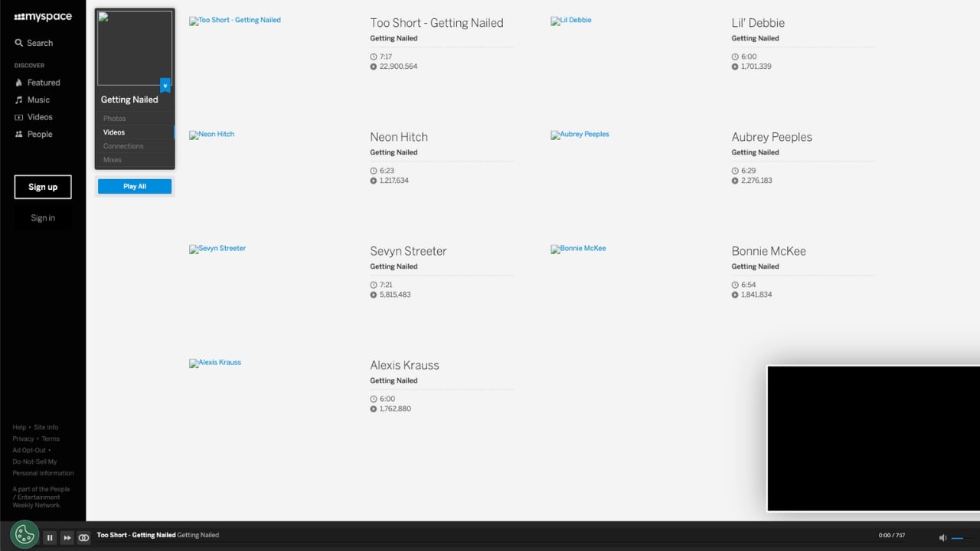Open the Mixes tab
Image resolution: width=980 pixels, height=551 pixels.
pos(113,160)
